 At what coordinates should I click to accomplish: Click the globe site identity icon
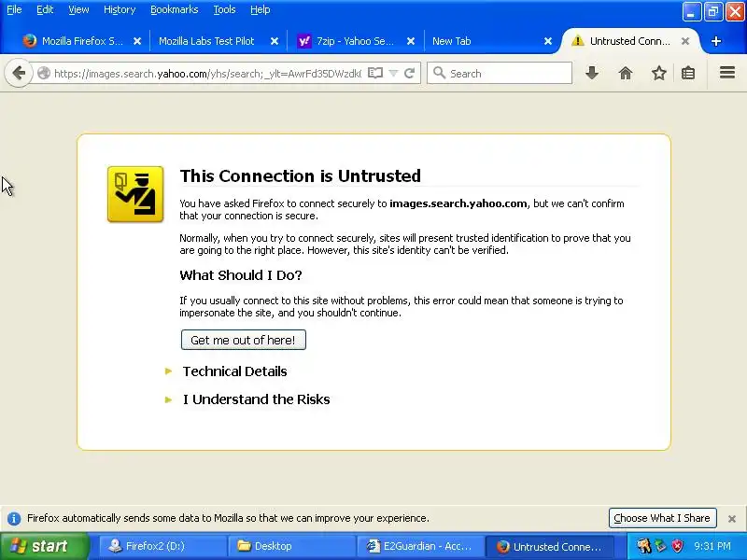coord(44,74)
